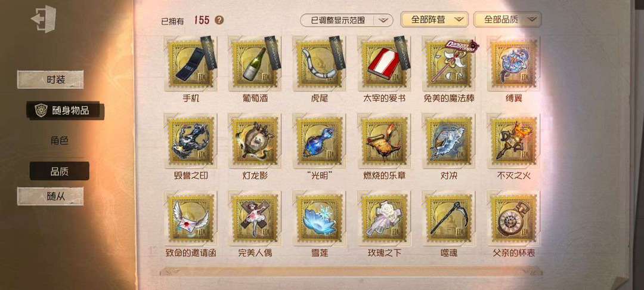This screenshot has width=644, height=290.
Task: Select the 手机 phone accessory stamp
Action: [191, 64]
